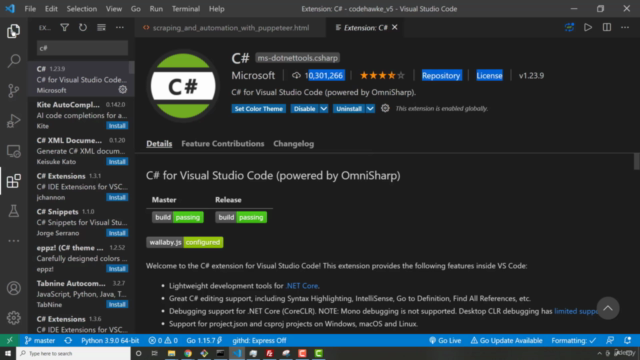Screen dimensions: 640x360
Task: Switch to scraping_and_automation_with_puppeteer.html tab
Action: (x=230, y=27)
